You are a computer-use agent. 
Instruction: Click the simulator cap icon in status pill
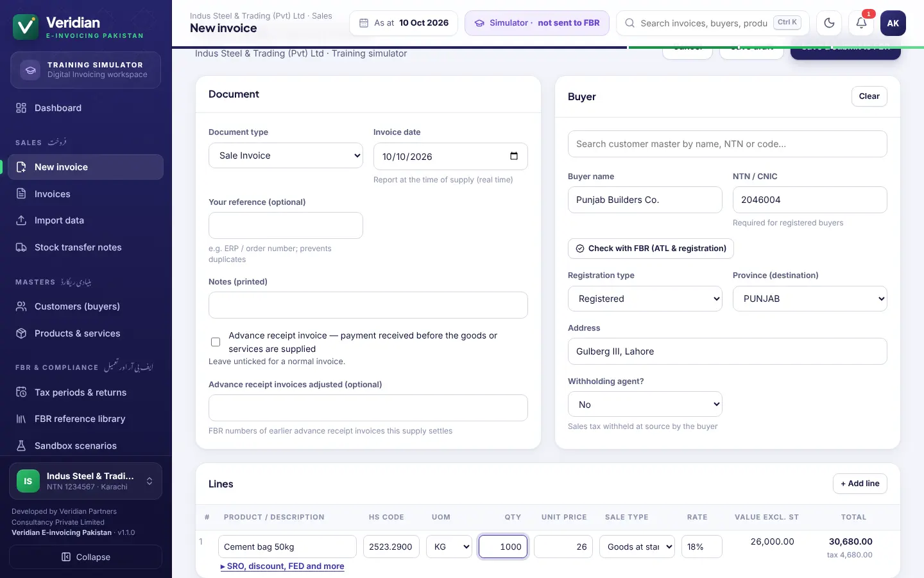[479, 23]
